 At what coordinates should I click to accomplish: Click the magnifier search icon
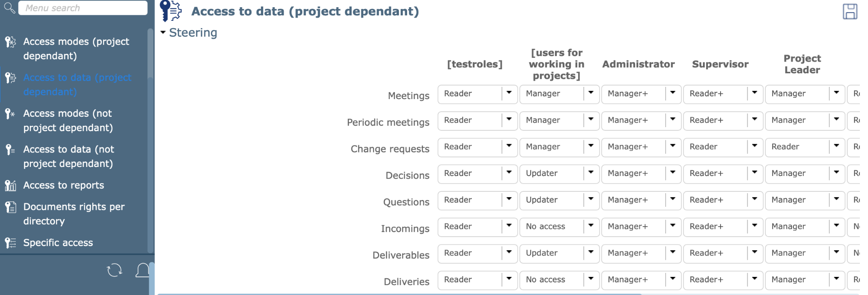coord(9,8)
